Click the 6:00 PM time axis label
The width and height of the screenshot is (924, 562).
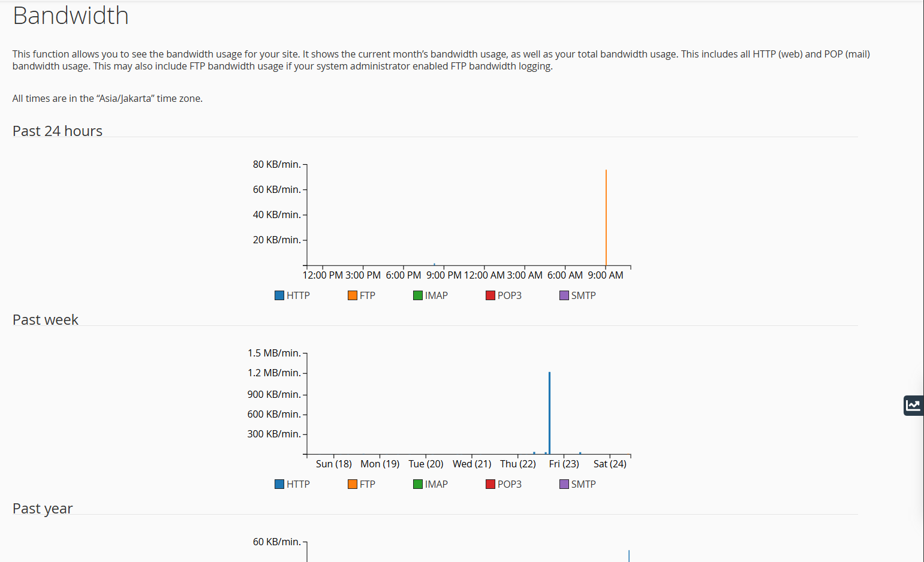[x=404, y=275]
